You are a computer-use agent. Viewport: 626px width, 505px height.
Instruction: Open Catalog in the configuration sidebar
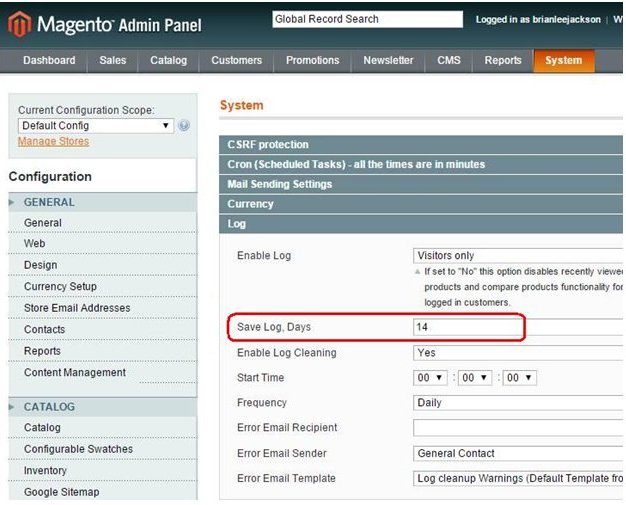(103, 428)
